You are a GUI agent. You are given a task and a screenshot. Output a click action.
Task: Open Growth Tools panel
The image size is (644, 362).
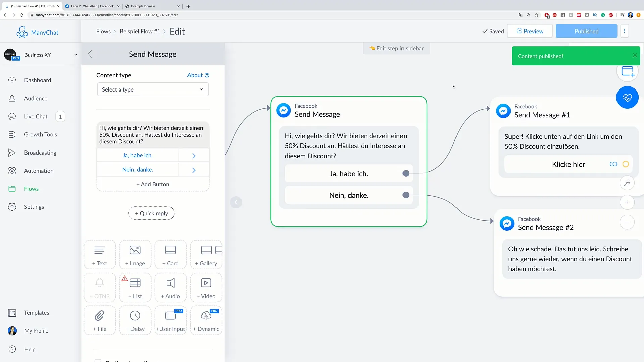coord(41,134)
